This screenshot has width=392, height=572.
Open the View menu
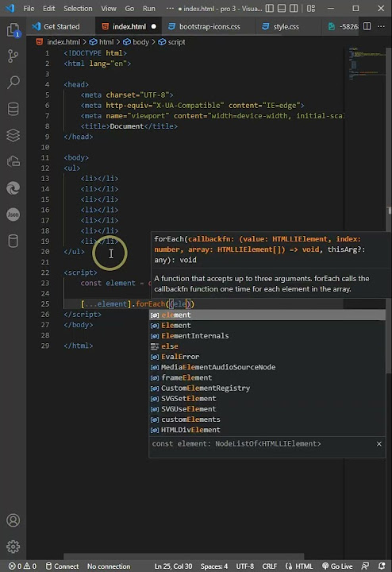point(109,9)
